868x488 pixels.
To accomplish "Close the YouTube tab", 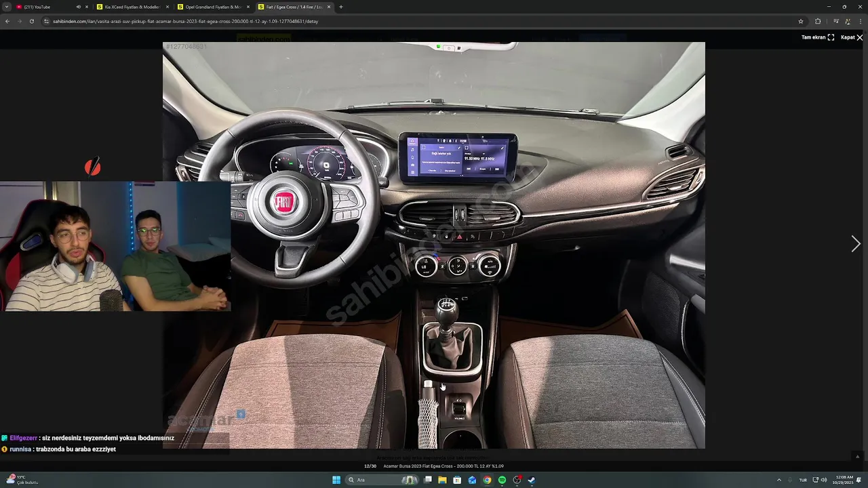I will pos(87,7).
